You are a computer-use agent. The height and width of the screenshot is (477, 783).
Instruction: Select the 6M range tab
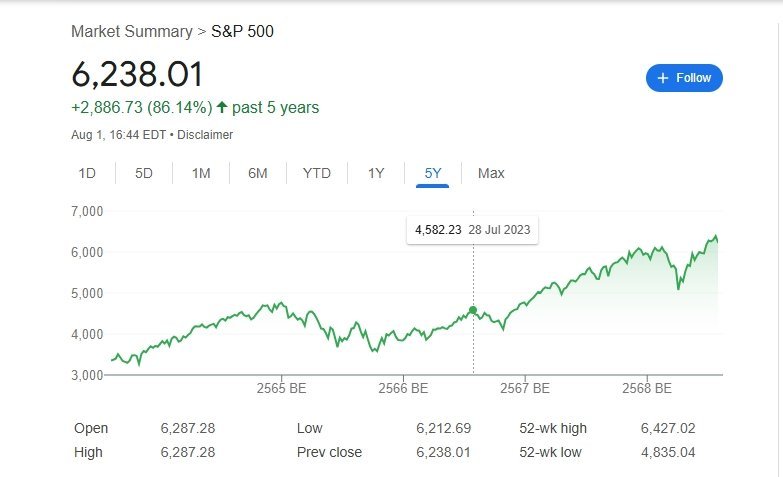tap(258, 173)
